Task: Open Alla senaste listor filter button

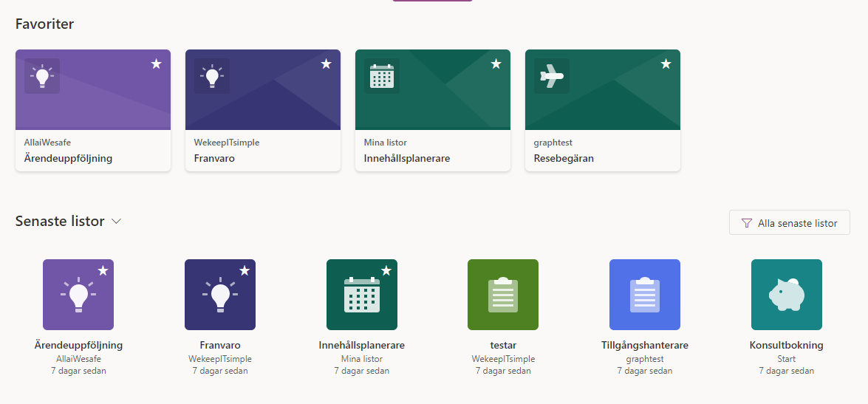Action: [790, 222]
